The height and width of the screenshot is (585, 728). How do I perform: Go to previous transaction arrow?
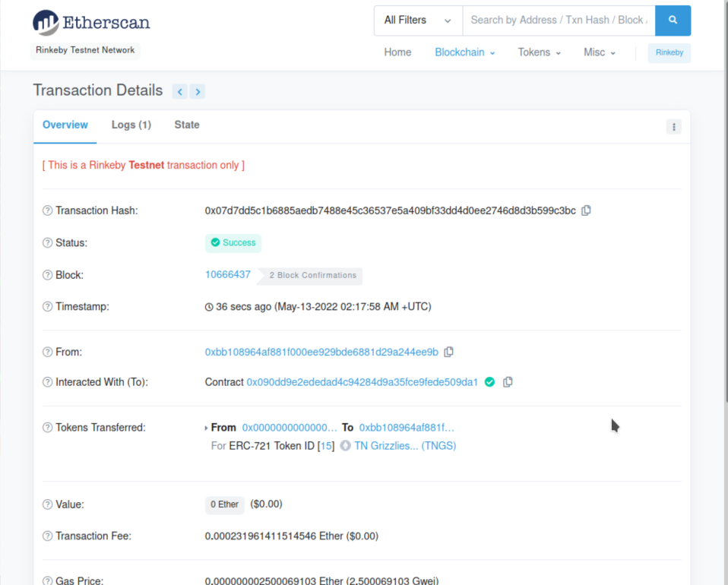click(179, 91)
